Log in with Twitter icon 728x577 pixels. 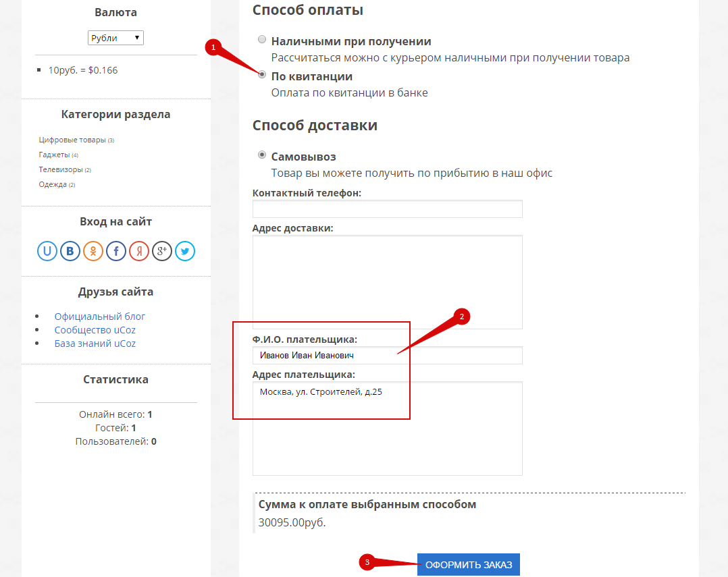tap(185, 252)
